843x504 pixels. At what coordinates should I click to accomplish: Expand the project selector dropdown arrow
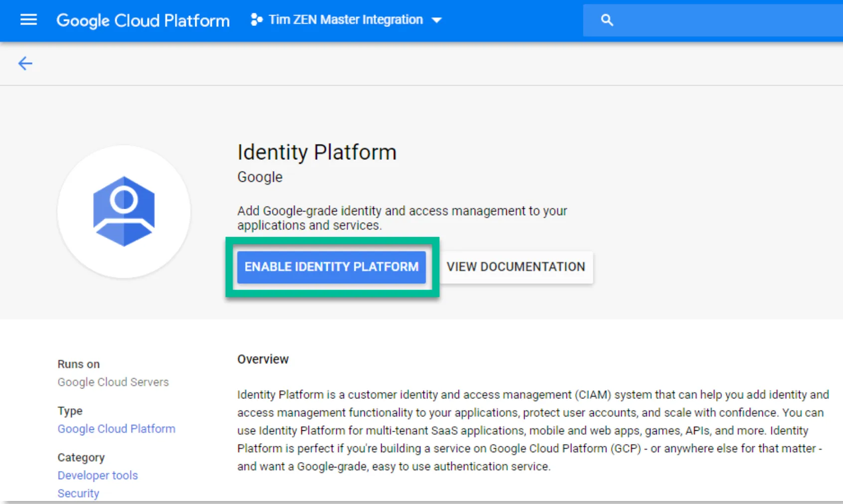click(437, 20)
